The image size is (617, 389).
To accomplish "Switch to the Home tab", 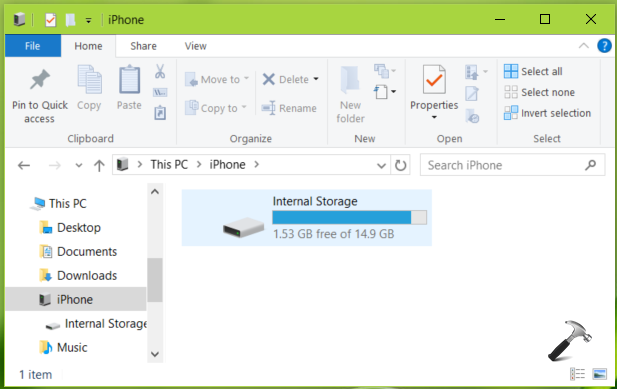I will (88, 46).
